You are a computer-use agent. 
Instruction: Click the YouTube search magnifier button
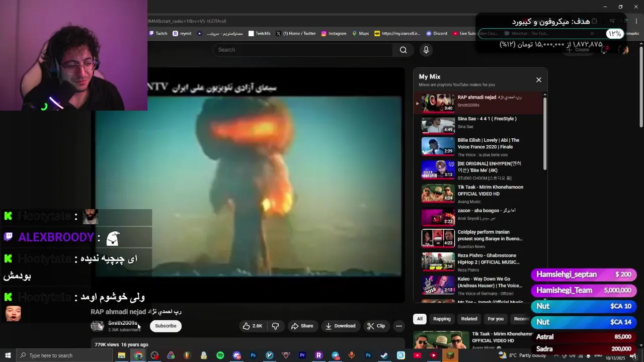[x=403, y=50]
